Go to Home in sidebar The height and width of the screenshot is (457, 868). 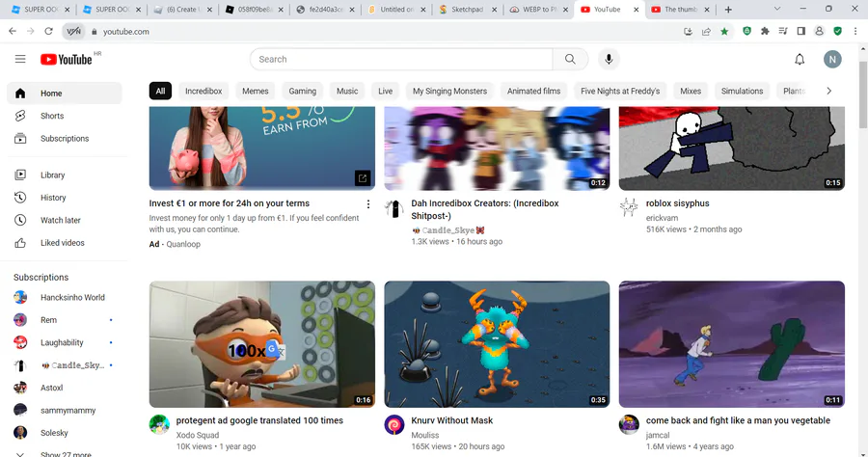pyautogui.click(x=65, y=93)
